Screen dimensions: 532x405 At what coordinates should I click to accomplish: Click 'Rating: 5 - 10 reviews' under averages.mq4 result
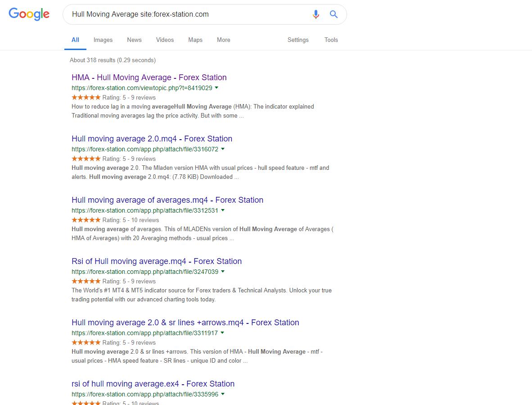pos(131,220)
